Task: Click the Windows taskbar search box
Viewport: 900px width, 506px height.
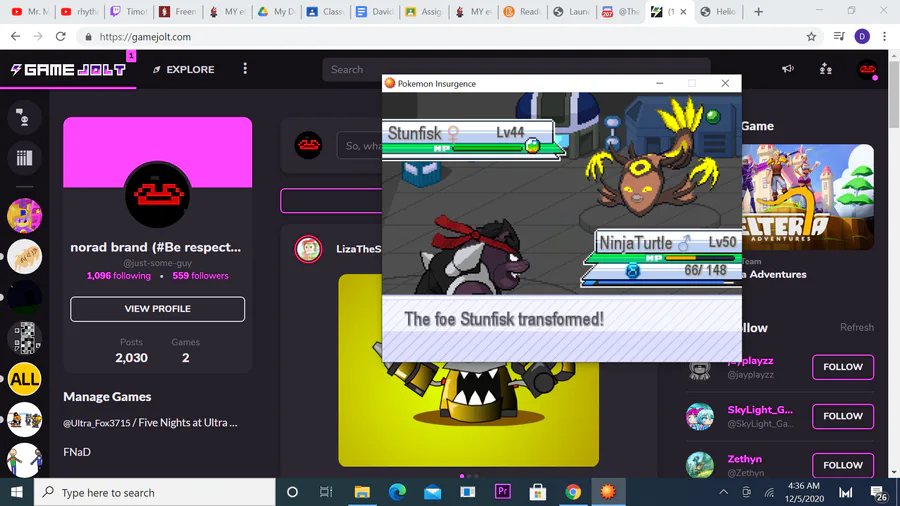Action: coord(155,492)
